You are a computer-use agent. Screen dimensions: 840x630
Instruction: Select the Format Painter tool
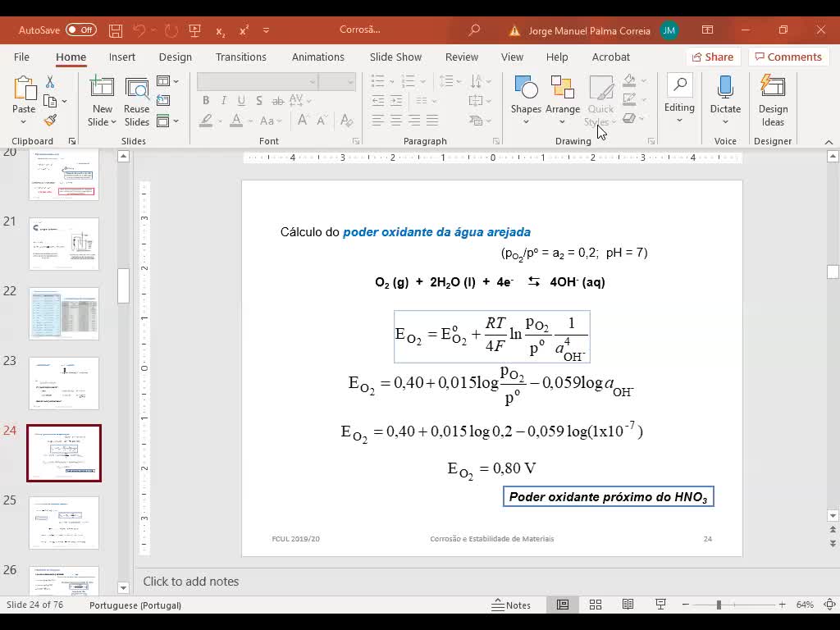click(50, 121)
